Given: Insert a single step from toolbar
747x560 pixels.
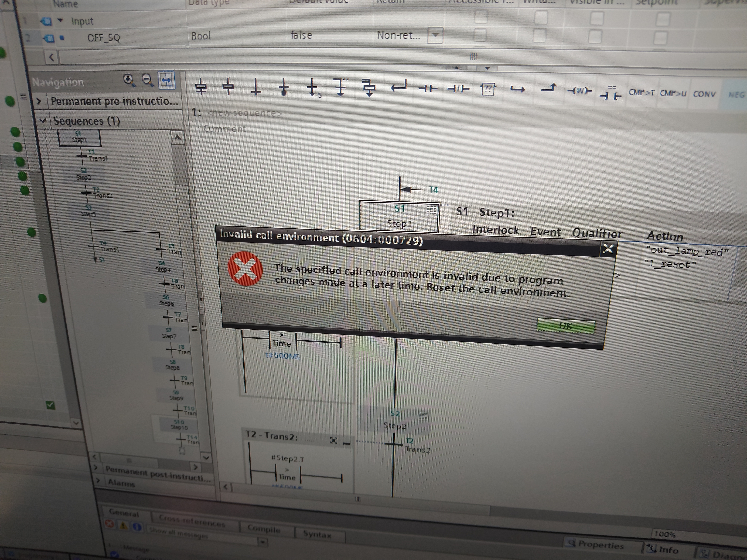Looking at the screenshot, I should (x=228, y=87).
